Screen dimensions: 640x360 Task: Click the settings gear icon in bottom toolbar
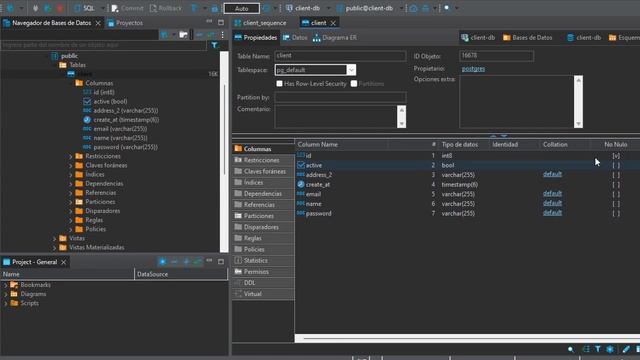click(610, 349)
